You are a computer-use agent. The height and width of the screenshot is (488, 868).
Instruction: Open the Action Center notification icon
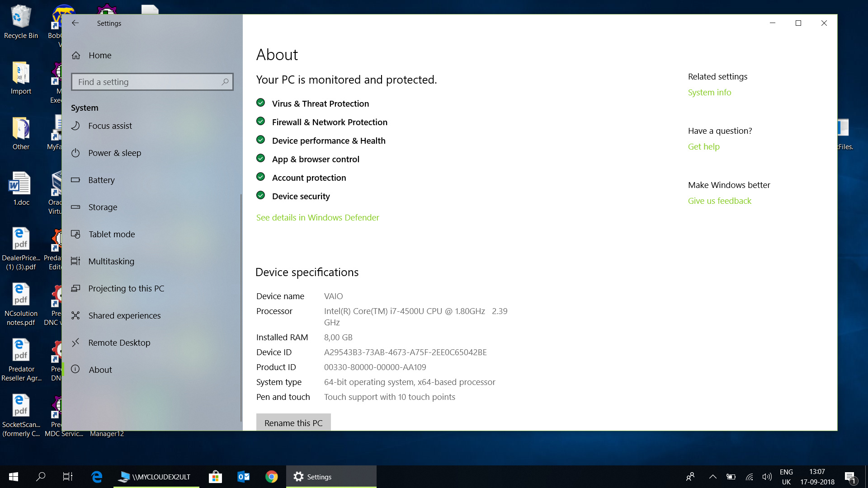pyautogui.click(x=850, y=477)
